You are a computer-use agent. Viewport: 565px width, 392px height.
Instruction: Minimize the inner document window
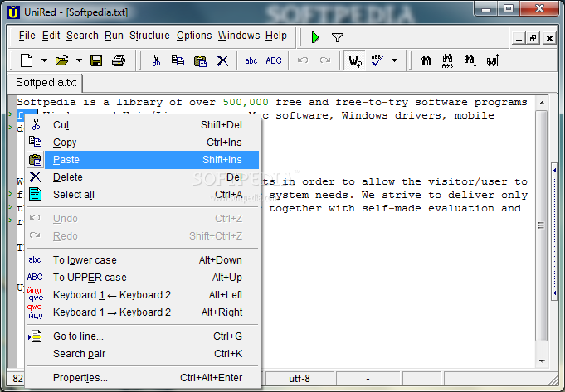coord(519,38)
